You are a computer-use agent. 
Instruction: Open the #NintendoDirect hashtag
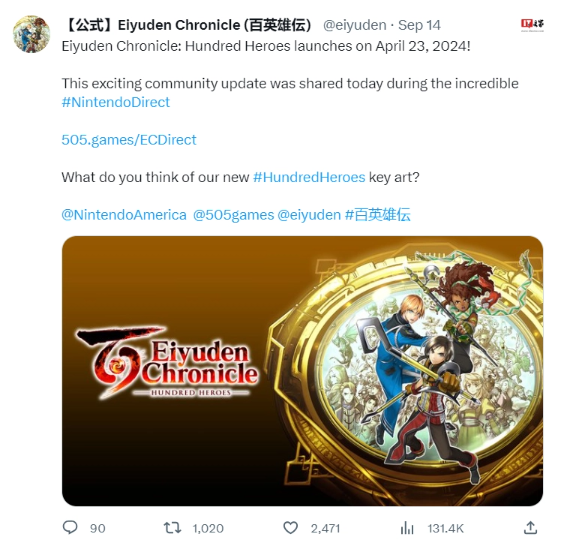click(115, 102)
